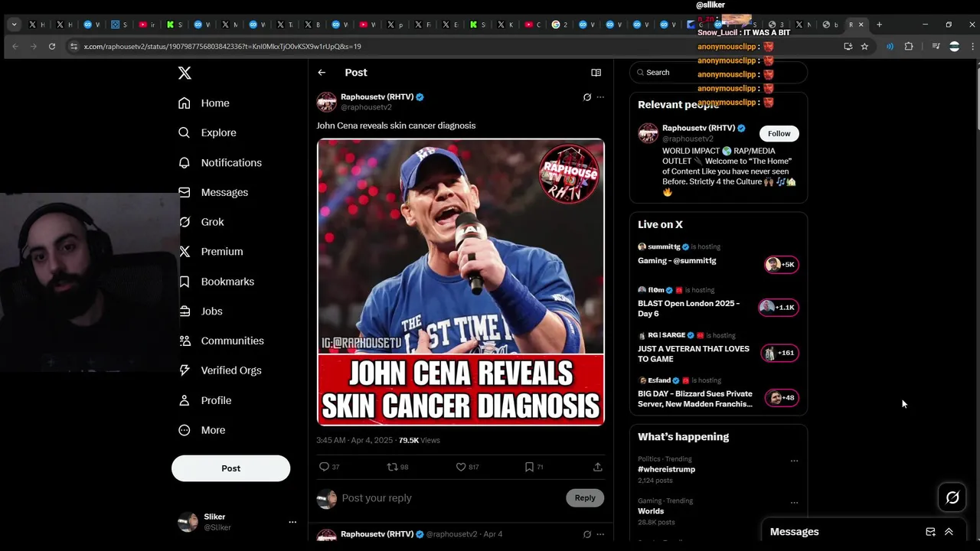Screen dimensions: 980x551
Task: Click the 79.5K Views count
Action: click(420, 441)
